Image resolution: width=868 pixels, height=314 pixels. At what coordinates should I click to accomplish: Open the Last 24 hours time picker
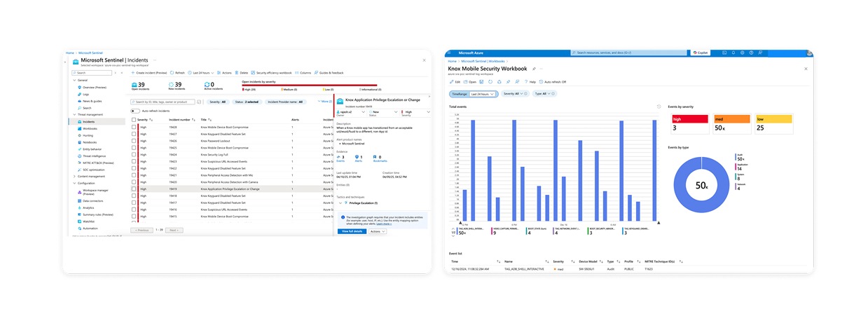click(x=200, y=73)
